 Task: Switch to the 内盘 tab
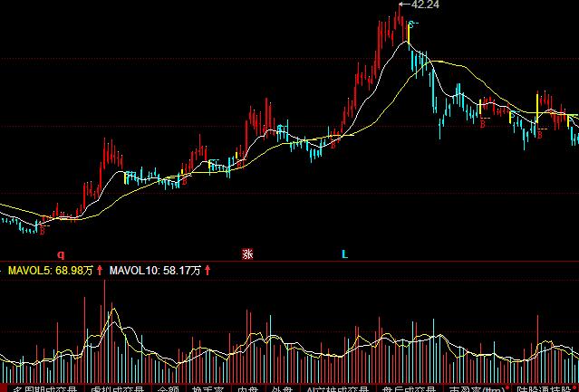pos(247,389)
